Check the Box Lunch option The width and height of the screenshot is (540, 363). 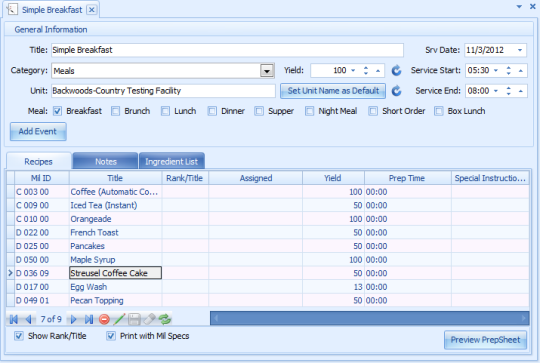coord(439,111)
